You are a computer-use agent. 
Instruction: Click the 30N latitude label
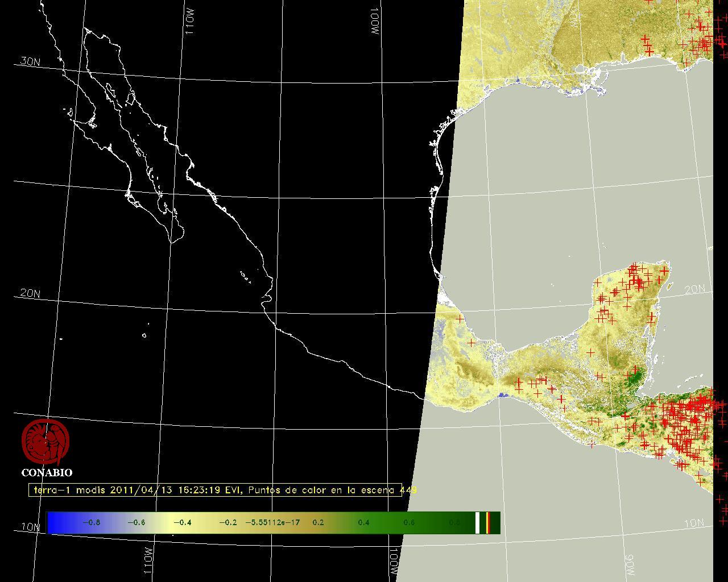tap(30, 62)
